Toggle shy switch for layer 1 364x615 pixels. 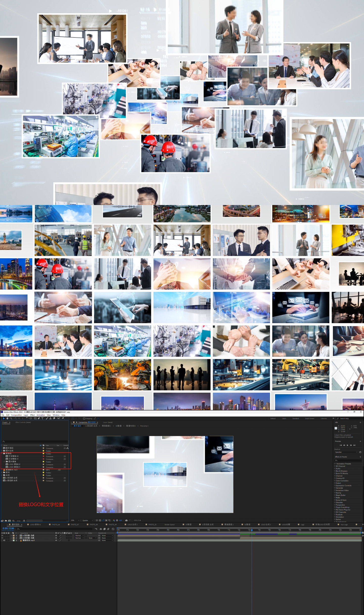pos(56,536)
